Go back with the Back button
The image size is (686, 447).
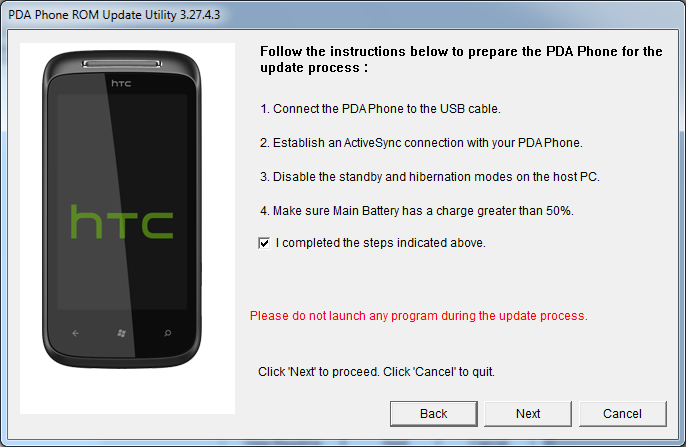(x=434, y=414)
